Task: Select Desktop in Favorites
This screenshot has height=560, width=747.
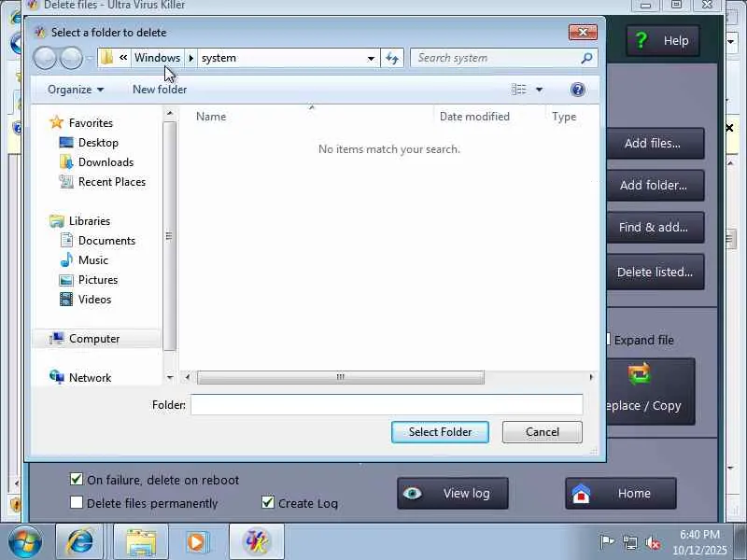Action: (x=98, y=143)
